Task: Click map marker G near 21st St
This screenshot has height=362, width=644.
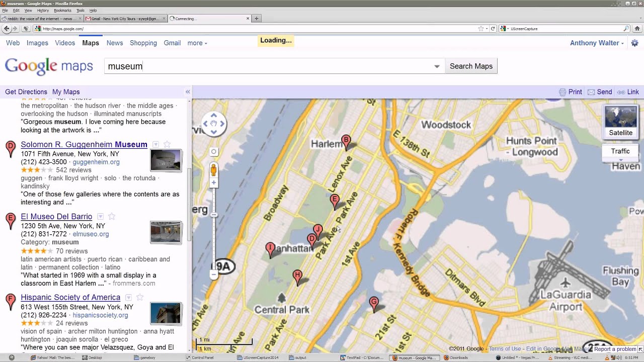Action: point(374,303)
